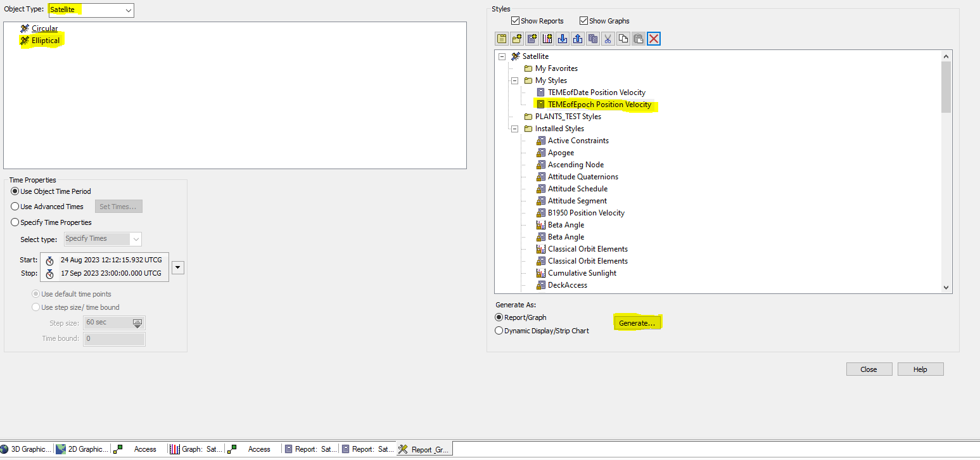980x460 pixels.
Task: Select Use step size/ time bound option
Action: (x=36, y=307)
